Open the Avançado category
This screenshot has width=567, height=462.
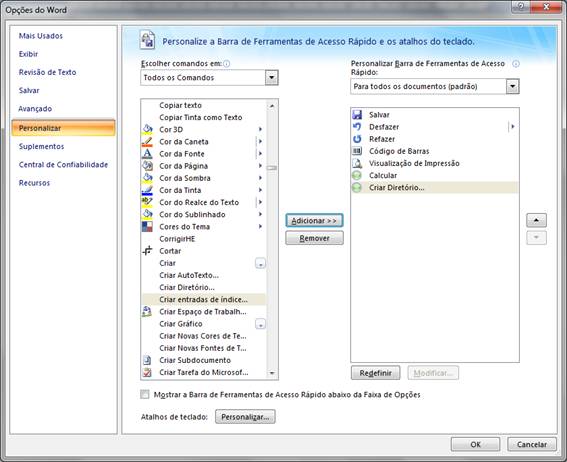[x=35, y=108]
